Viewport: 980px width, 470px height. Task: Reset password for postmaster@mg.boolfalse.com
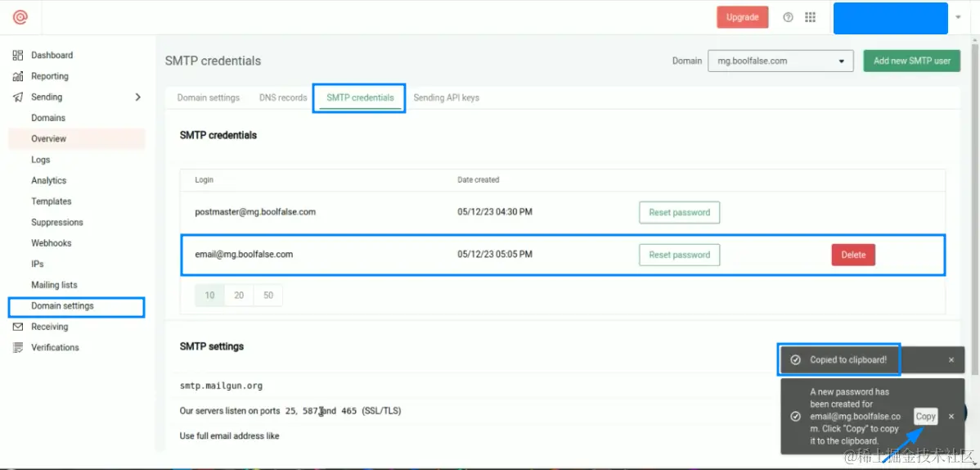[680, 212]
